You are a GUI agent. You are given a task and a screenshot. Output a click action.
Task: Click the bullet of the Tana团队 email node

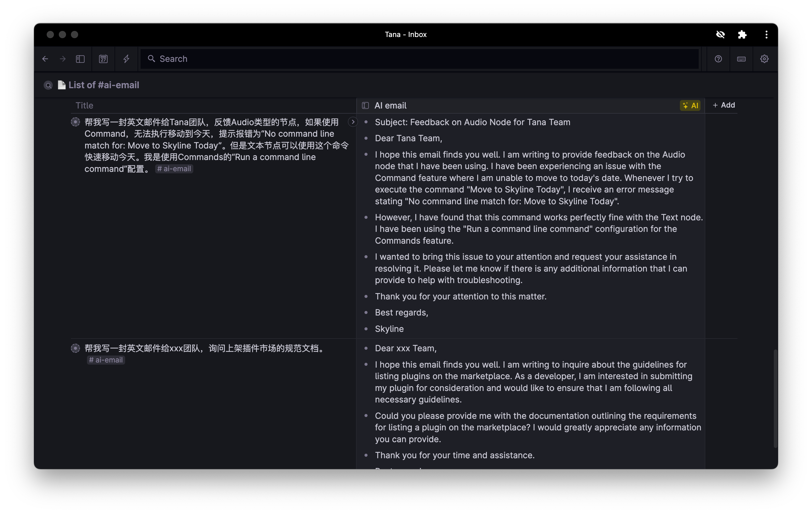point(75,122)
